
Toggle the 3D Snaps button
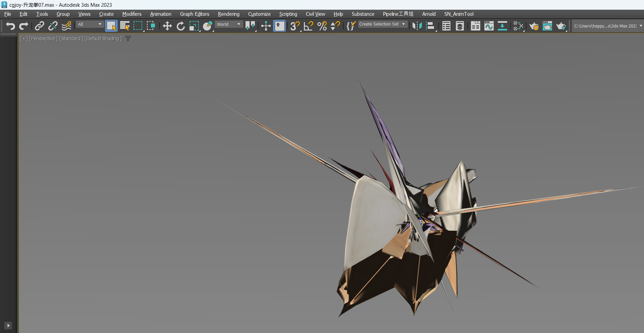coord(295,26)
